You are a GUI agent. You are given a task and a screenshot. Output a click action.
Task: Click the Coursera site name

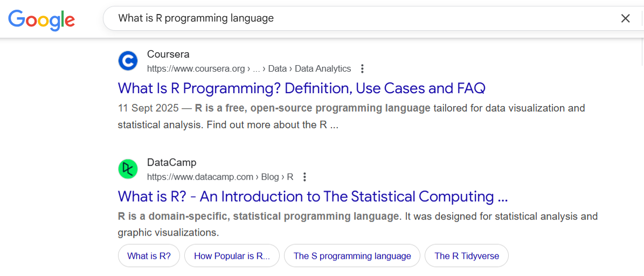[x=168, y=54]
